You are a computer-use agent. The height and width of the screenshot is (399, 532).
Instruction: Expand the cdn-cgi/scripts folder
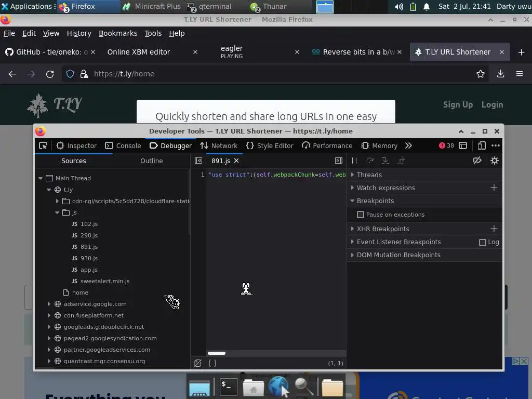pyautogui.click(x=57, y=201)
